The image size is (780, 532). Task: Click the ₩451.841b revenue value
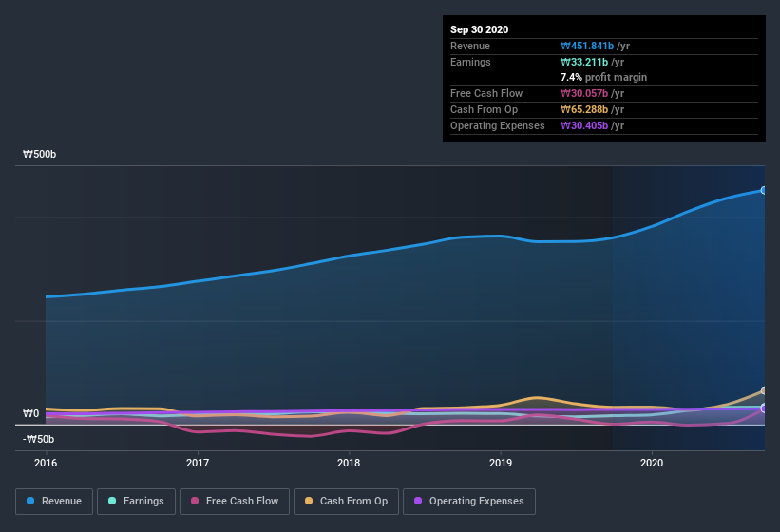[587, 46]
